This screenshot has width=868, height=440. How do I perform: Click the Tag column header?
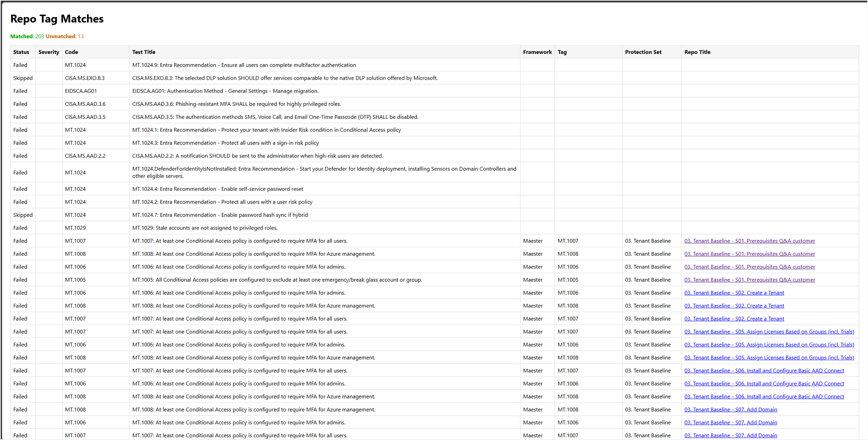pyautogui.click(x=562, y=52)
